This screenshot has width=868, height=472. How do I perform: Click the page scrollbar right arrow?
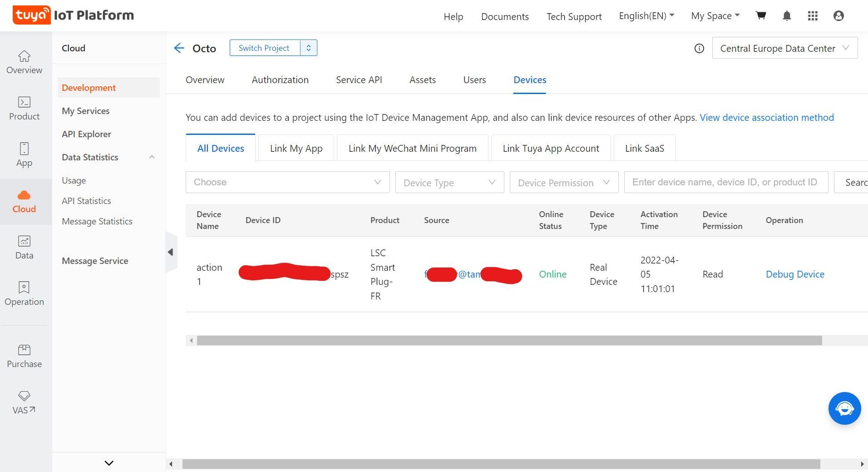862,464
